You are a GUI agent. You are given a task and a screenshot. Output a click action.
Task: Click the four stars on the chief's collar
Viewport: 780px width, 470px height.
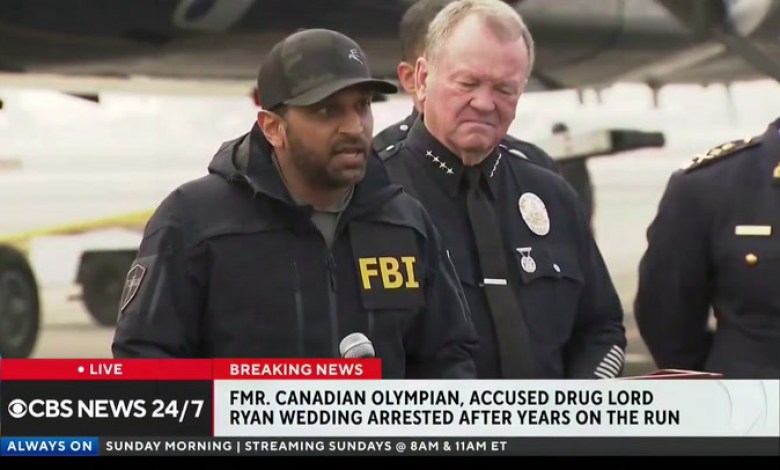[x=439, y=162]
